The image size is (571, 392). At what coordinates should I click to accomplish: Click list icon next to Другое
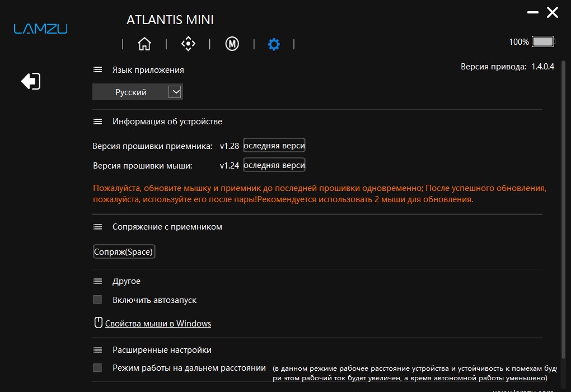97,281
